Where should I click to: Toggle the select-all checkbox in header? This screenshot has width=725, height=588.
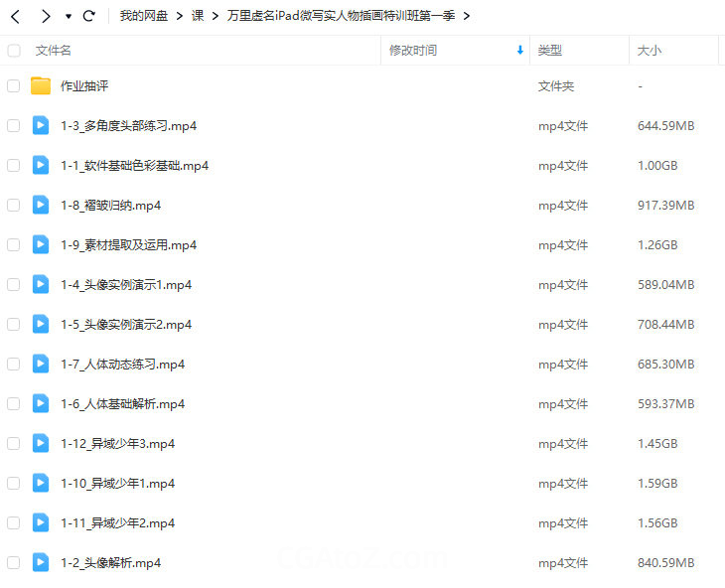(13, 50)
